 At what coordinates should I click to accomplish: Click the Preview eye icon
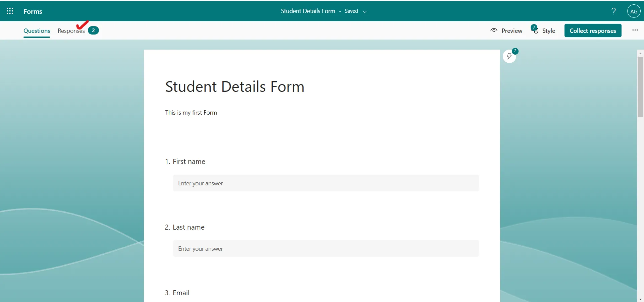tap(493, 30)
